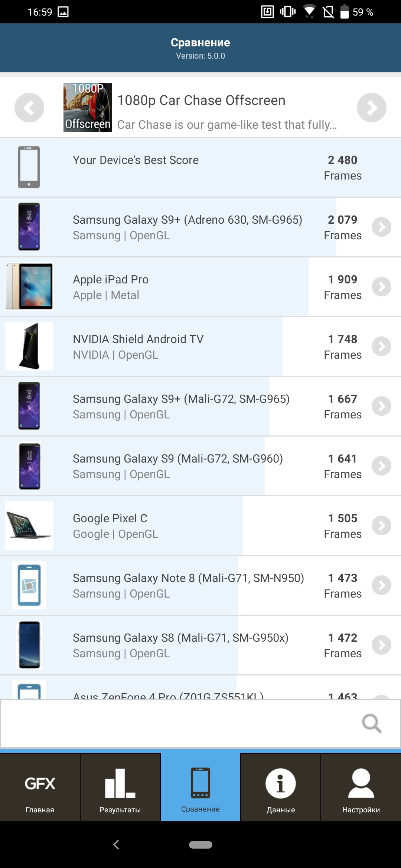Expand Apple iPad Pro result chevron
Screen dimensions: 401x868
382,287
